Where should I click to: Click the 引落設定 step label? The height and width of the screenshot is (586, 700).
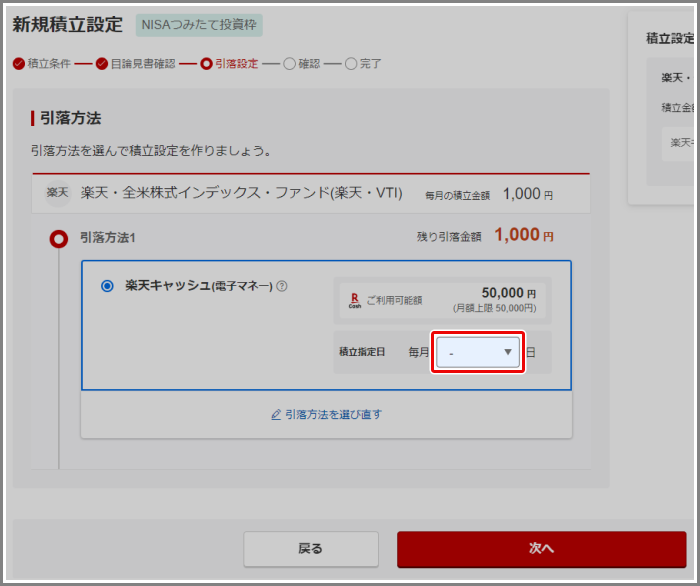pyautogui.click(x=237, y=64)
